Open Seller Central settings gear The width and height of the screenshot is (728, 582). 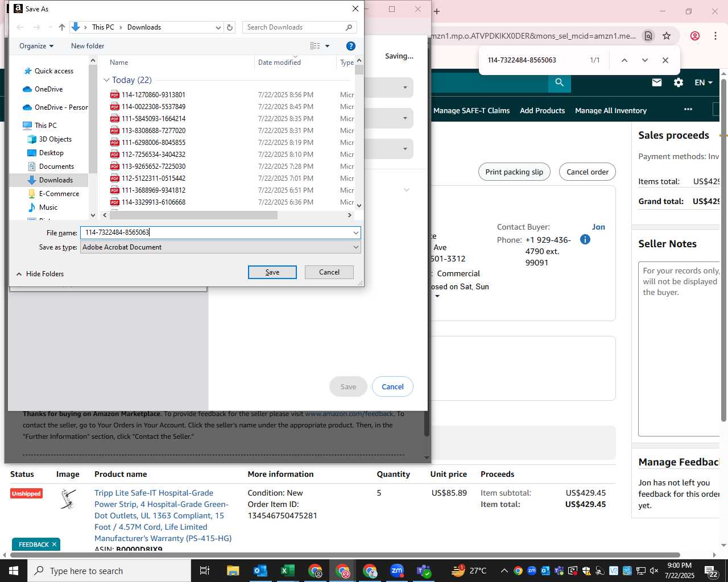(x=679, y=82)
